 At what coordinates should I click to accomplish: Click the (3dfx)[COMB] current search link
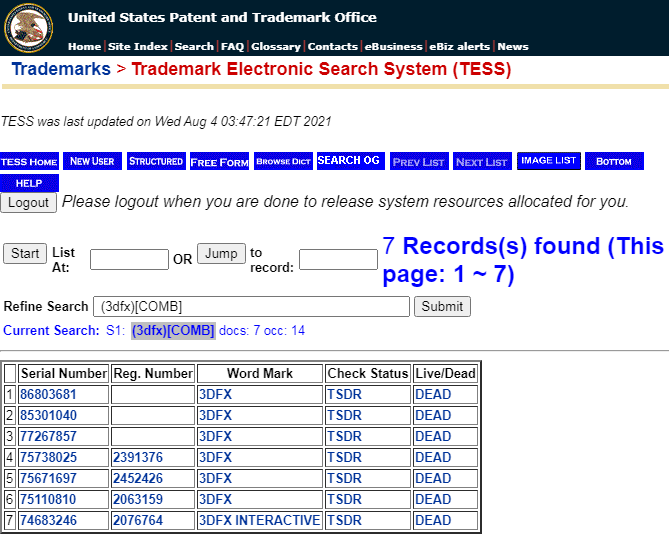point(173,331)
